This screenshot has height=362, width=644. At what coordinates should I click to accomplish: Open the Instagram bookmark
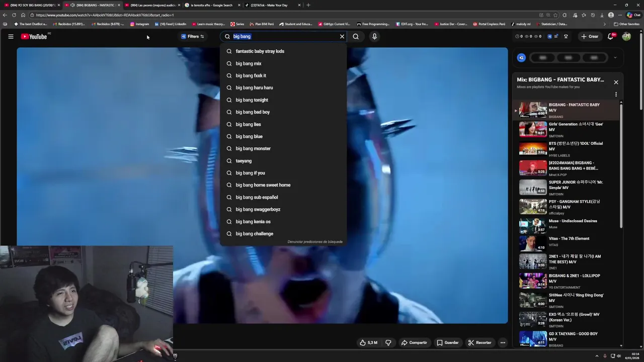tap(140, 24)
